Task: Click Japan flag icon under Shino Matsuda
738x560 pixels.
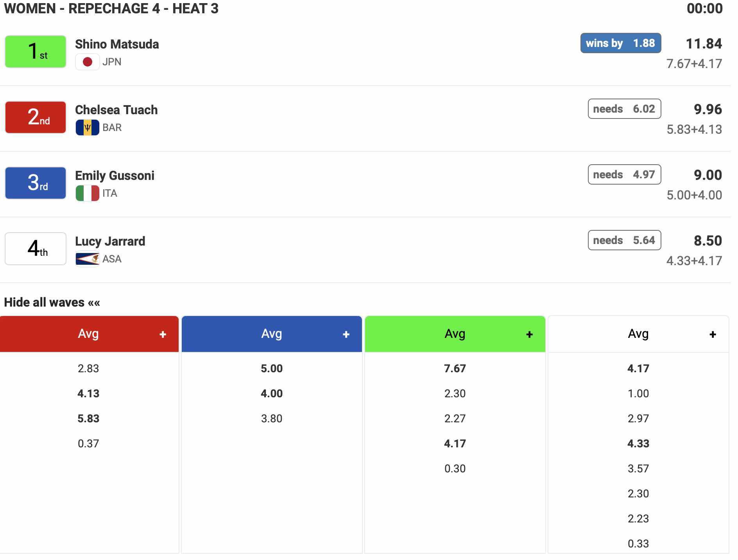Action: (87, 62)
